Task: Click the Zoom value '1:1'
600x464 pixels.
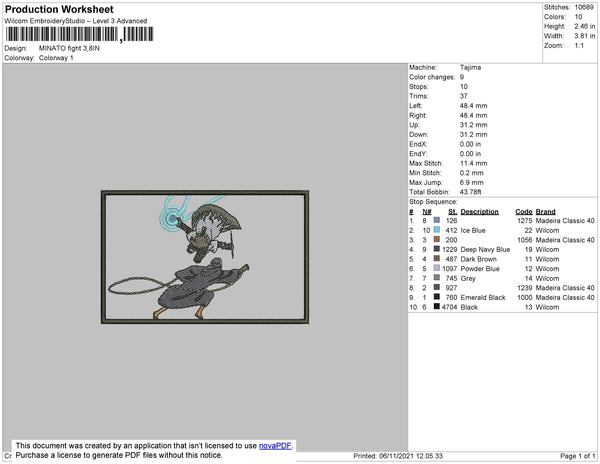Action: [x=579, y=46]
